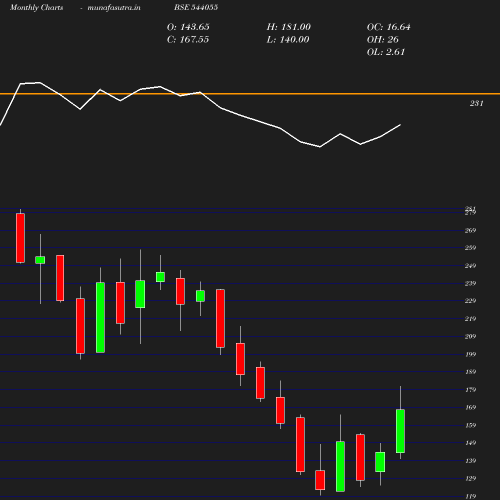Select the 239 price axis label
This screenshot has height=500, width=500.
[x=470, y=284]
